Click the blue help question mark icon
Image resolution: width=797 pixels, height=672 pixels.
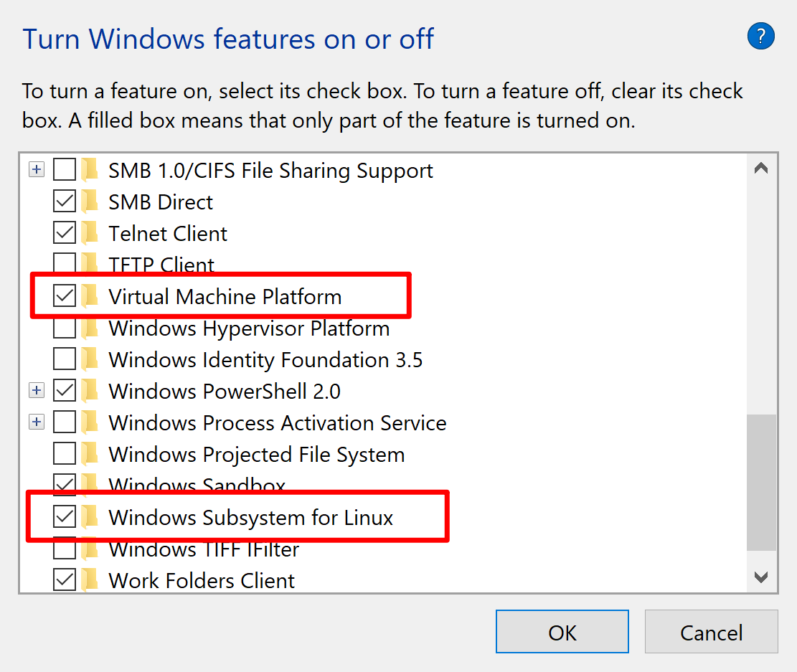pyautogui.click(x=760, y=36)
